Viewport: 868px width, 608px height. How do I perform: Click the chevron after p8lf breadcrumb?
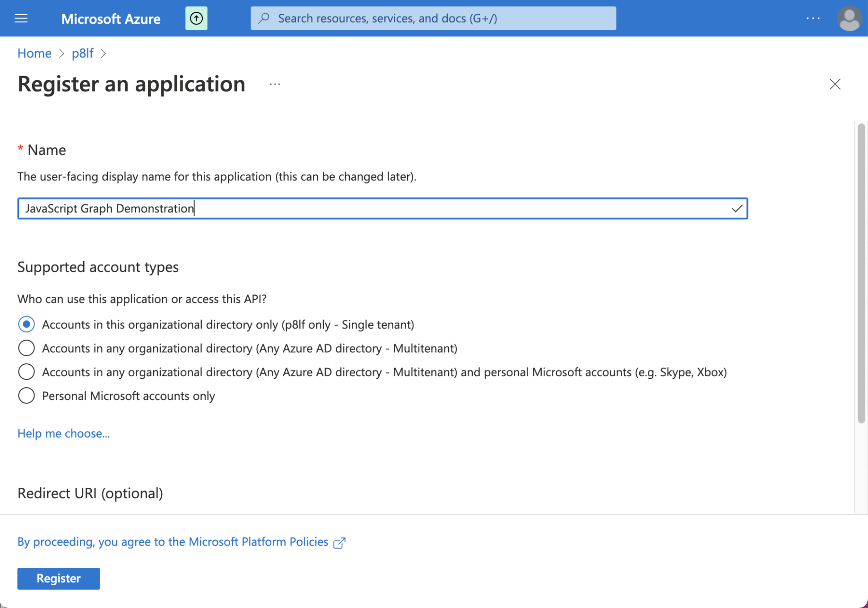pyautogui.click(x=104, y=53)
